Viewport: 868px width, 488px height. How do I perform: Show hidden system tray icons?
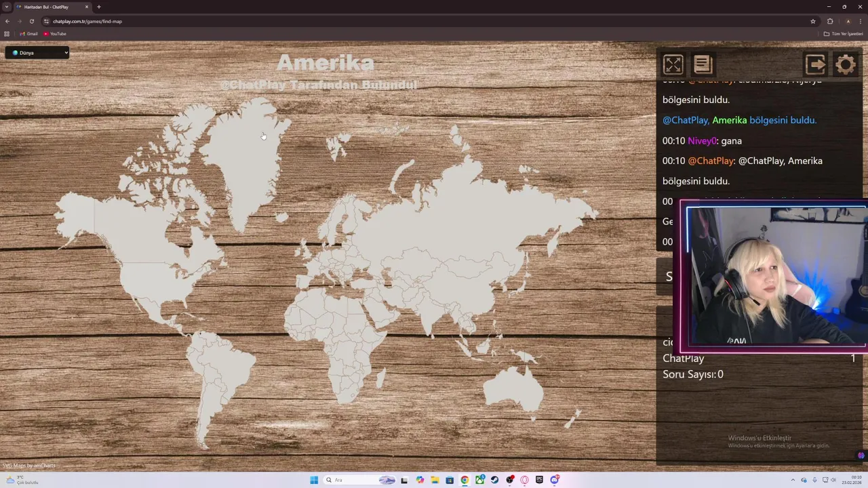pyautogui.click(x=793, y=480)
